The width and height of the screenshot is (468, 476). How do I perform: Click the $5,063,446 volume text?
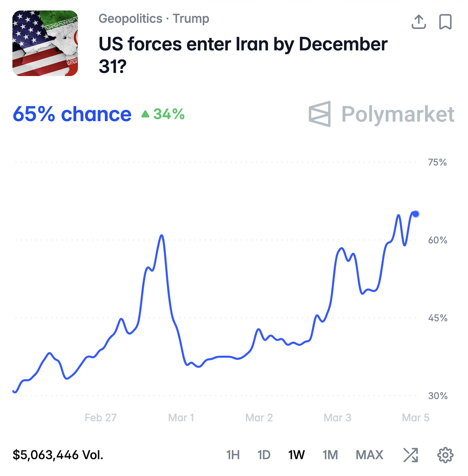point(58,455)
